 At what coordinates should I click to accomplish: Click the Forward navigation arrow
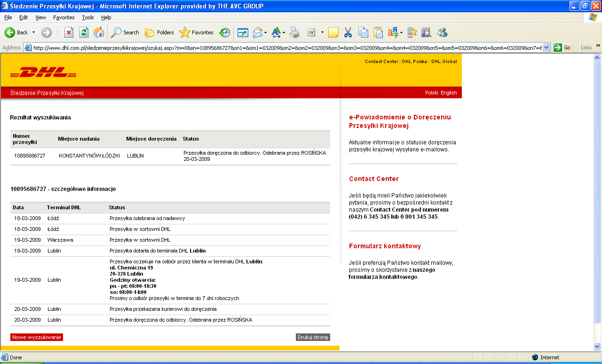[47, 32]
